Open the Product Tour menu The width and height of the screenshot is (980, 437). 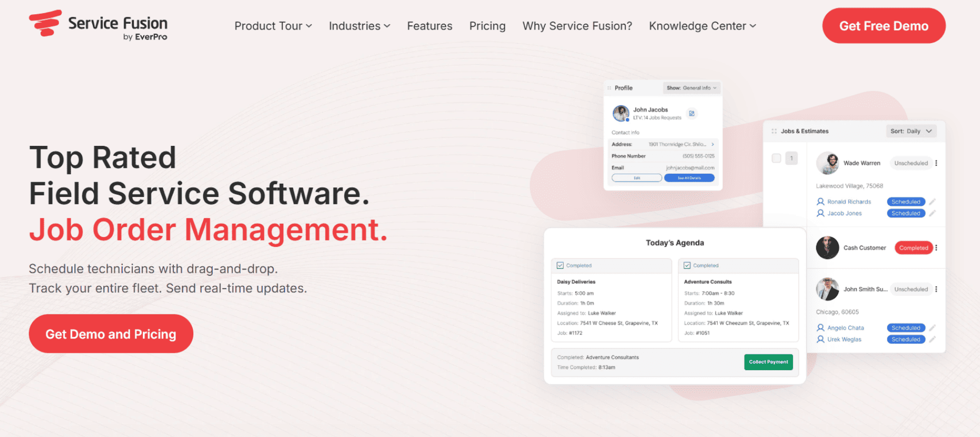[x=273, y=26]
